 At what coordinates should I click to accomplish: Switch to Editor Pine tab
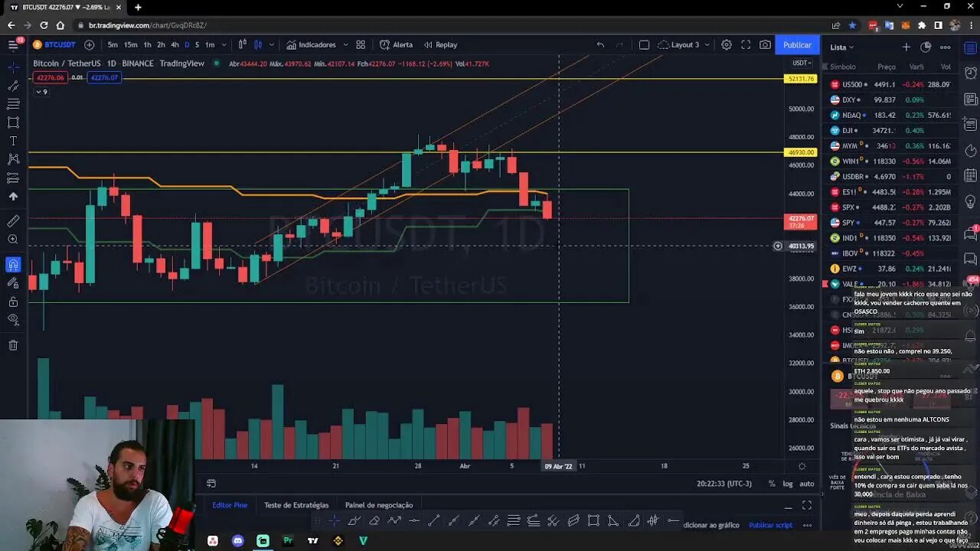(230, 505)
